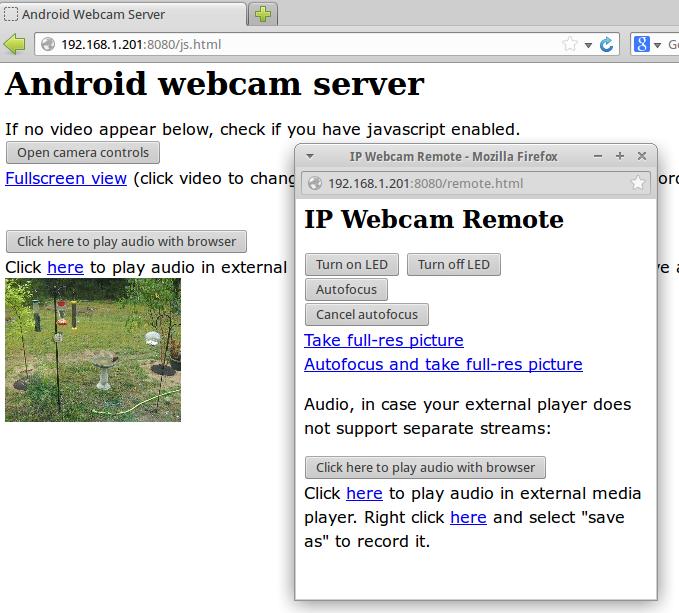Bookmark remote.html with the star icon
This screenshot has height=613, width=679.
click(637, 183)
